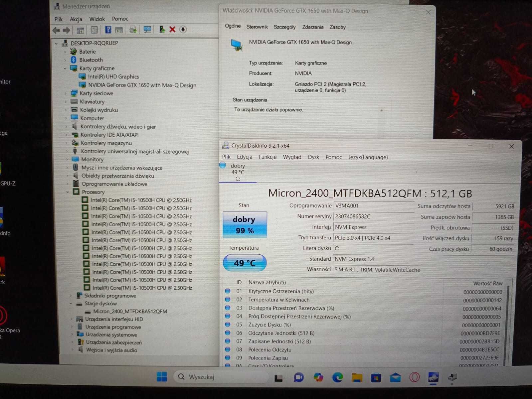Click the Scan for hardware changes monitor icon
This screenshot has width=532, height=399.
click(x=147, y=30)
